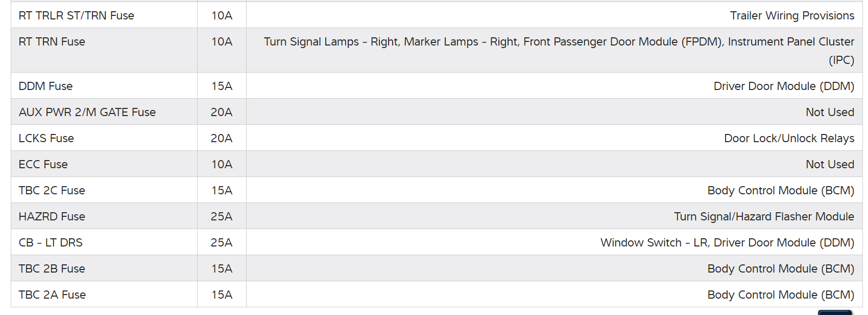Click the 25A rating in the HAZRD Fuse row
The height and width of the screenshot is (315, 868).
pyautogui.click(x=222, y=217)
